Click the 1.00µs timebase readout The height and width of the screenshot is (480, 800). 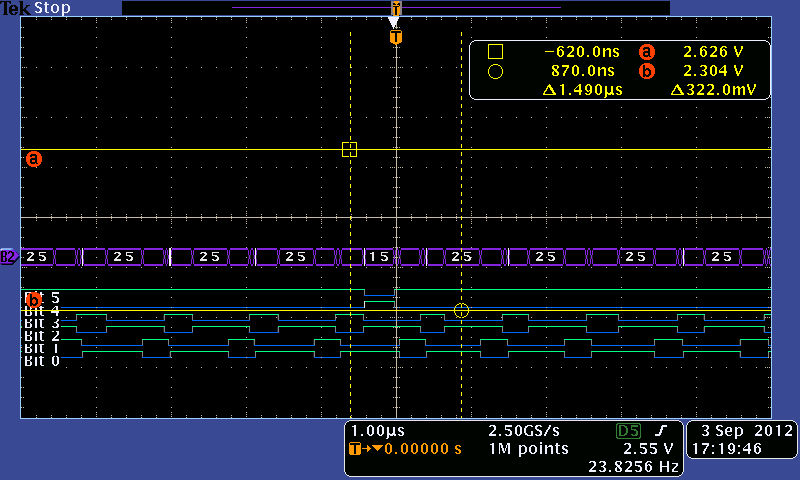[x=378, y=431]
